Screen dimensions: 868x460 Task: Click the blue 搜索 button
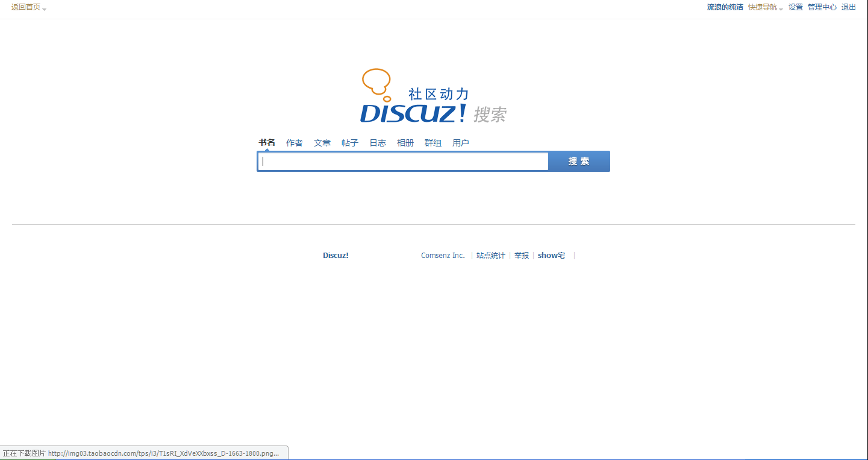[x=579, y=161]
